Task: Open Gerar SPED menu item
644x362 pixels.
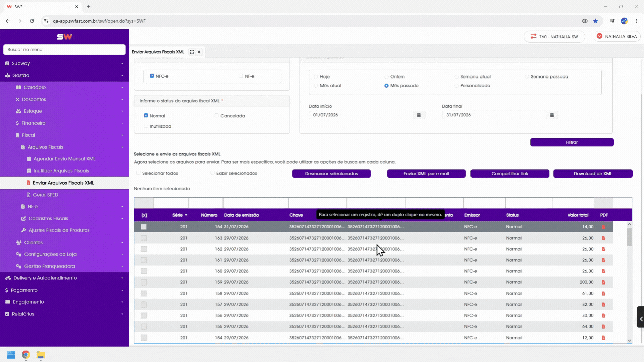Action: pyautogui.click(x=46, y=195)
